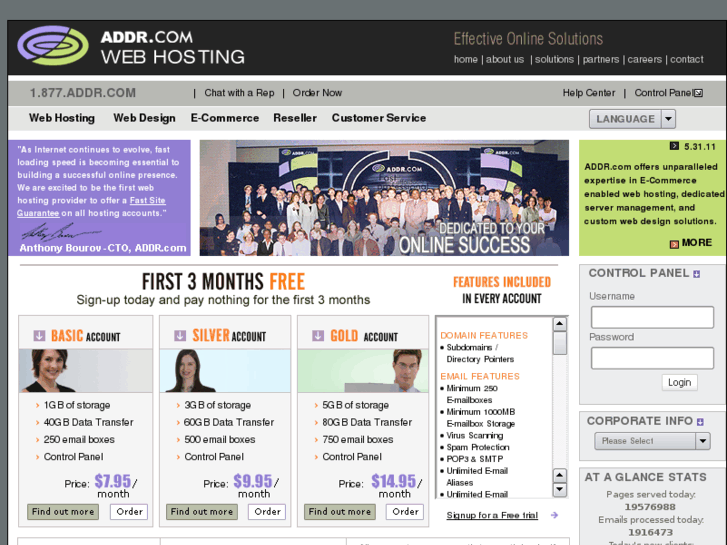Click the BASIC ACCOUNT heading
This screenshot has height=545, width=727.
85,336
